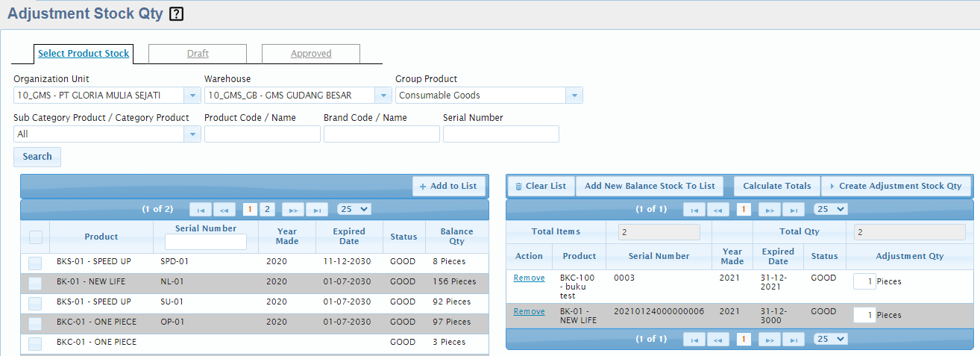Viewport: 980px width, 356px height.
Task: Click the Clear List button
Action: pos(541,187)
